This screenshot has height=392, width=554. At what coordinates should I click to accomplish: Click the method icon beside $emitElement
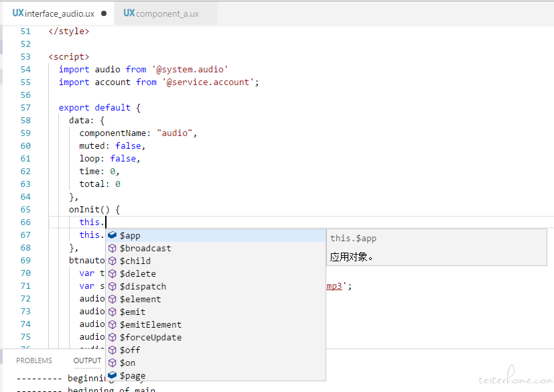[113, 324]
